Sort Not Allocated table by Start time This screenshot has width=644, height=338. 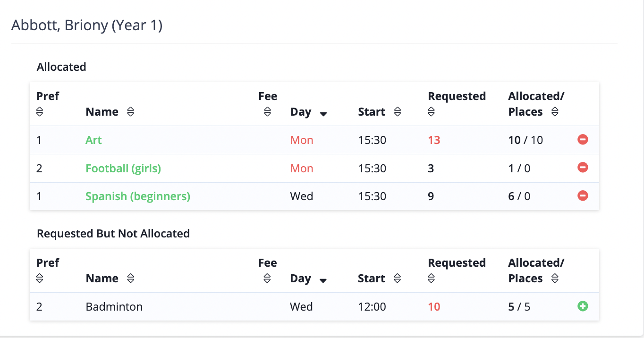[398, 279]
